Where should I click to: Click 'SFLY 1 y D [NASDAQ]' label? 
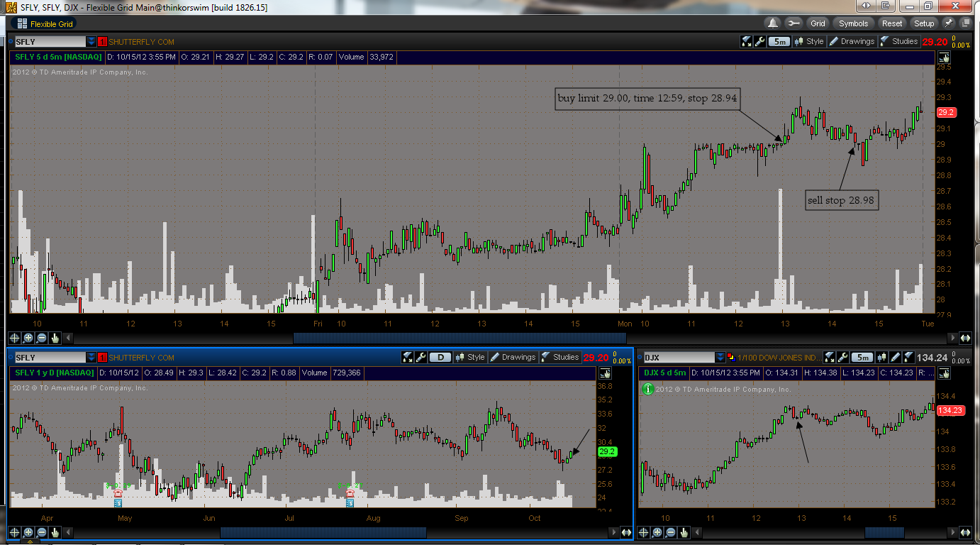click(55, 373)
